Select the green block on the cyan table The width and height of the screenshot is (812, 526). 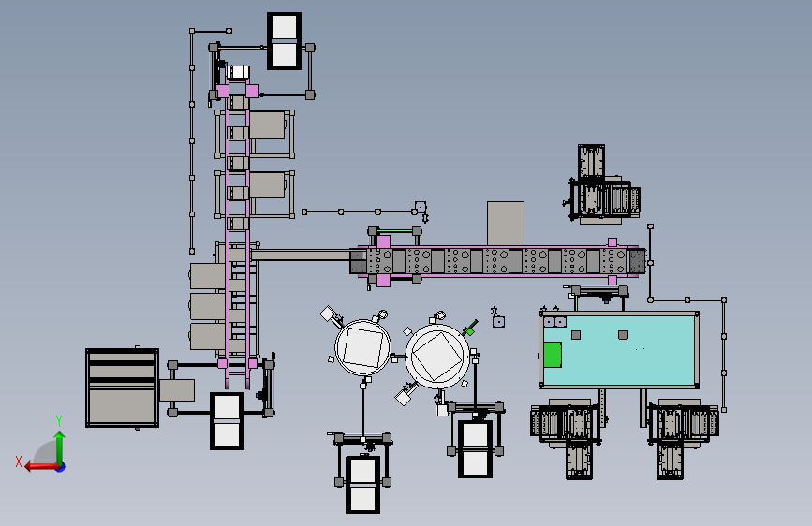click(553, 355)
